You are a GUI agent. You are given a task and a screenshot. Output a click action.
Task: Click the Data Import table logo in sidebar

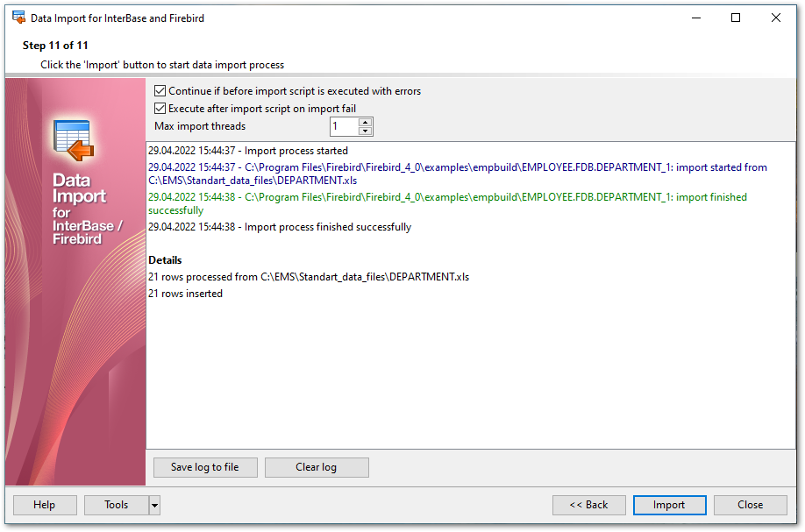click(74, 140)
